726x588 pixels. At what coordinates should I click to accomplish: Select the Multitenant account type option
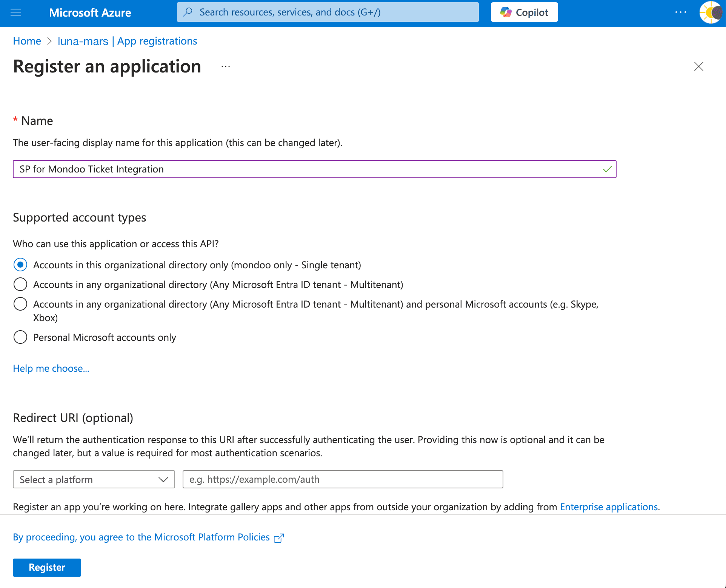point(20,284)
